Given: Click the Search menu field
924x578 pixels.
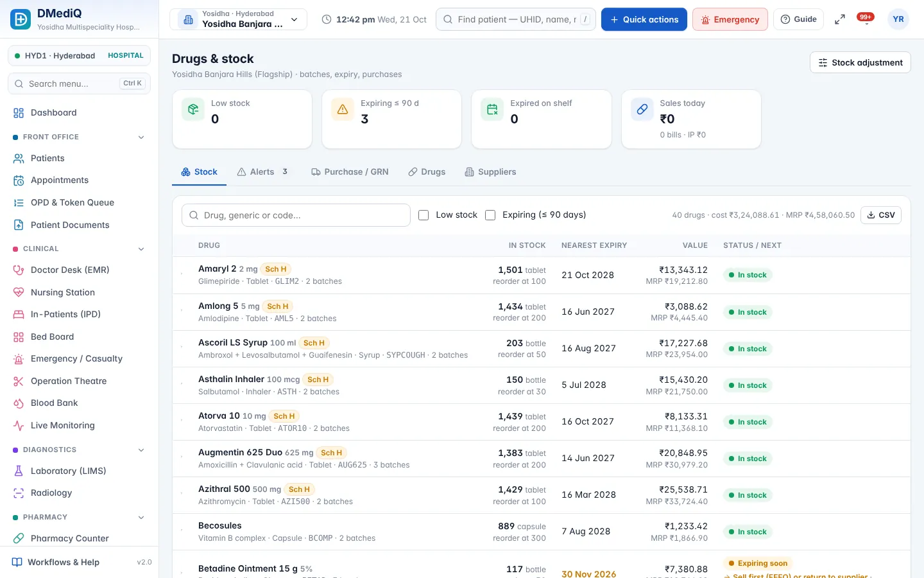Looking at the screenshot, I should click(x=79, y=83).
